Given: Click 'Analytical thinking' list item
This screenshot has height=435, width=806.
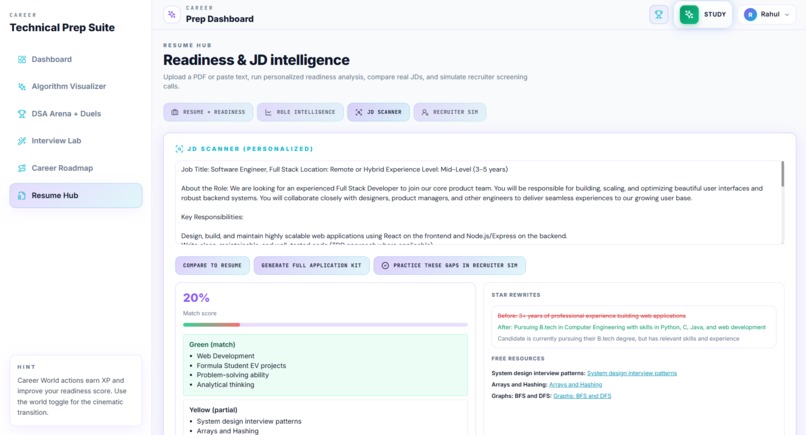Looking at the screenshot, I should click(225, 385).
